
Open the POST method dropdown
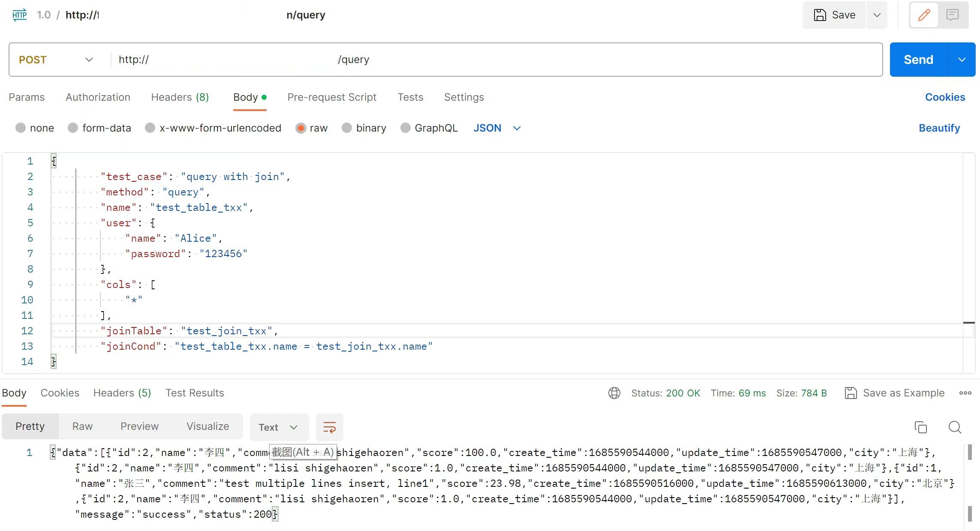56,60
